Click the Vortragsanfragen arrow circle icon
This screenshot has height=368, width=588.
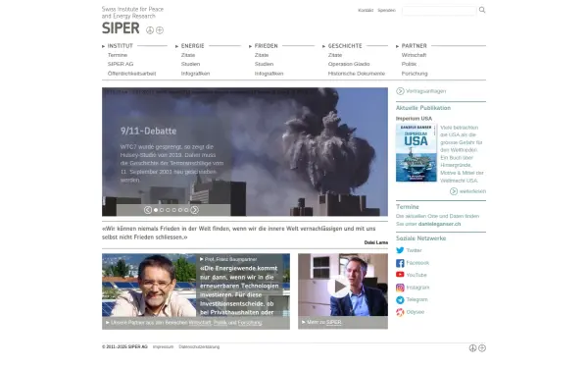(x=400, y=91)
